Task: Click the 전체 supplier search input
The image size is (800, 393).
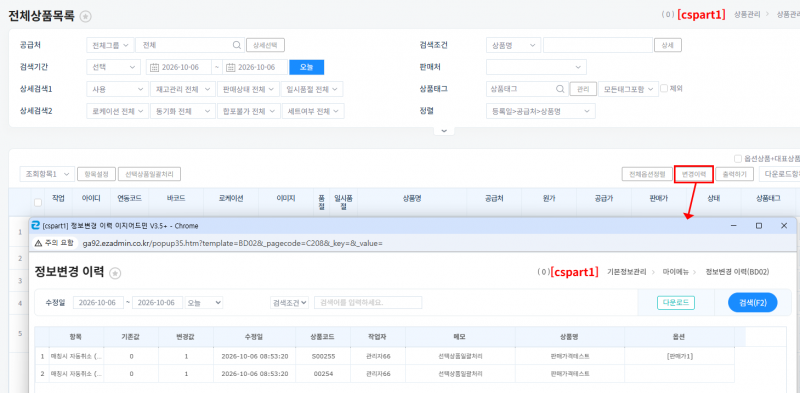Action: (x=190, y=45)
